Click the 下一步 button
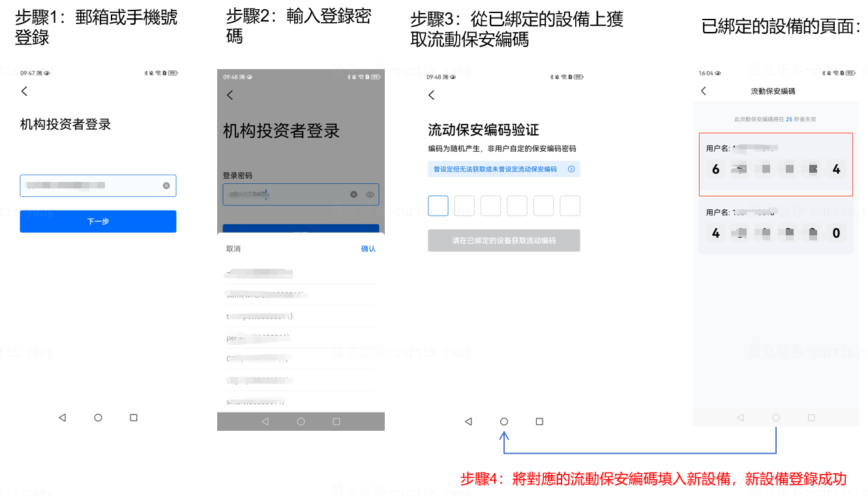 pyautogui.click(x=98, y=222)
